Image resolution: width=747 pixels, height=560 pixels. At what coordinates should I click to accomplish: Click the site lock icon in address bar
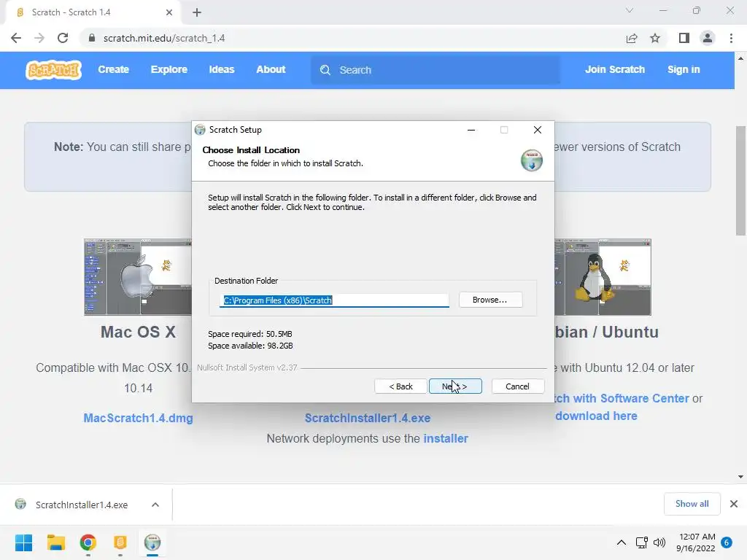(x=92, y=38)
